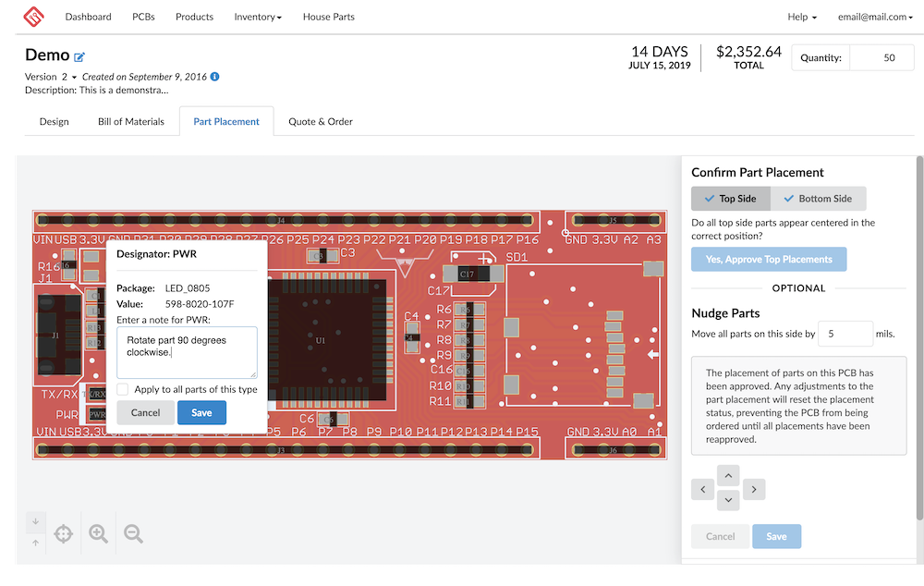Enable Apply to all parts of this type
Viewport: 924px width, 586px height.
point(123,389)
